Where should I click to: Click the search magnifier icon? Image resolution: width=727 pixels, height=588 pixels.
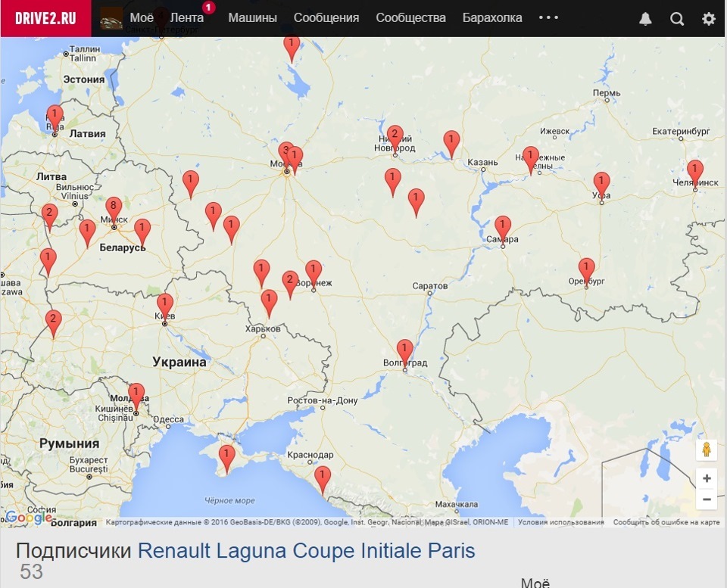677,18
